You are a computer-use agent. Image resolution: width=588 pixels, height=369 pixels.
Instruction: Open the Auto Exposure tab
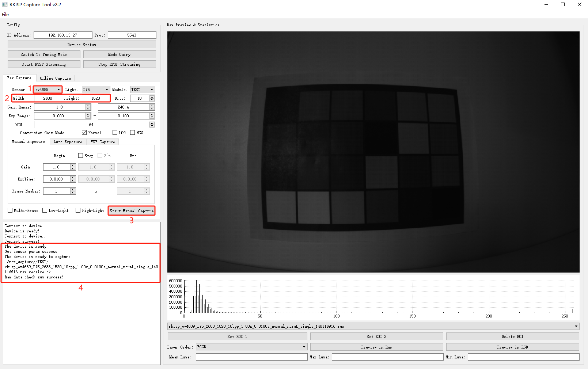[x=68, y=142]
